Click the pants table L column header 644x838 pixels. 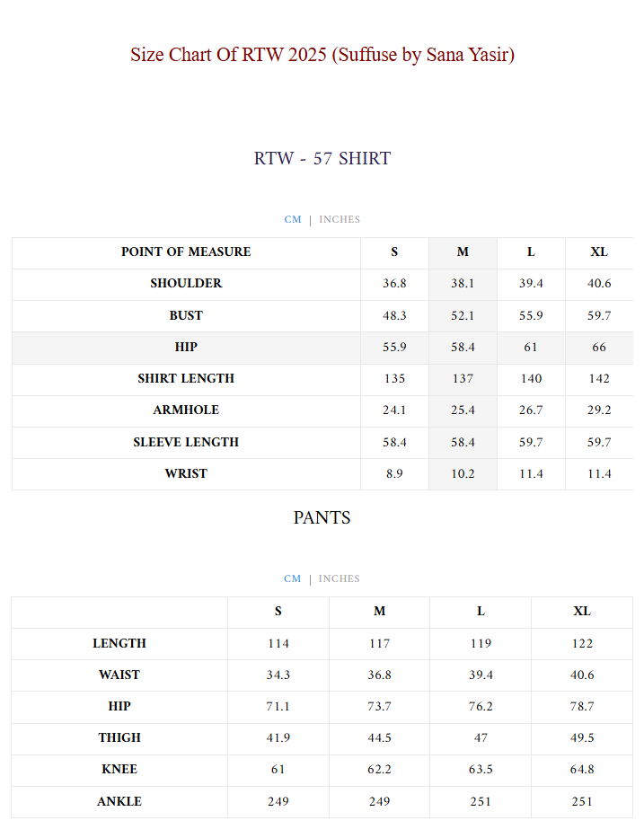pos(481,612)
